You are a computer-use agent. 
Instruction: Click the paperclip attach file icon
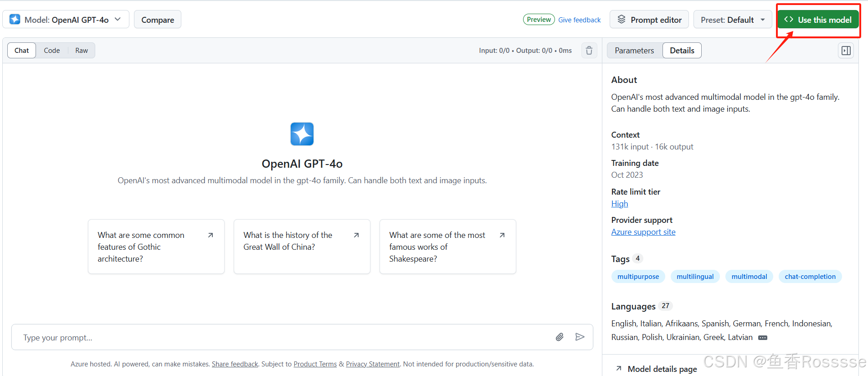point(560,337)
